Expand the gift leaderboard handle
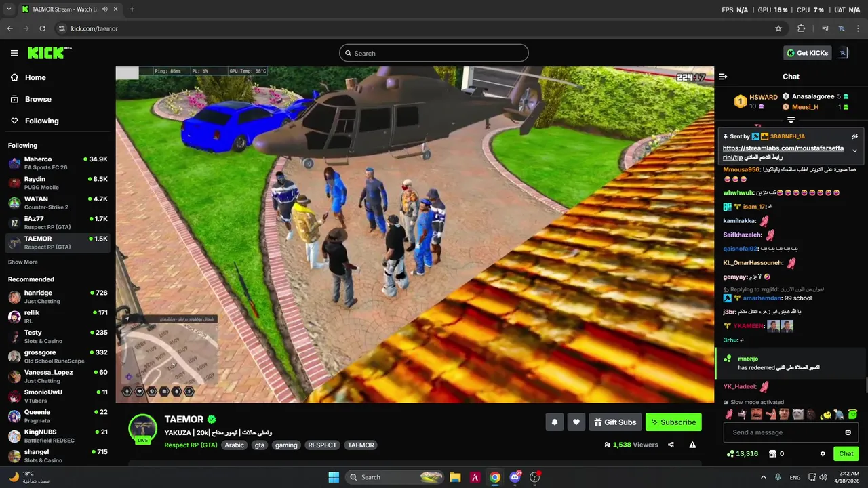The width and height of the screenshot is (868, 488). tap(791, 120)
